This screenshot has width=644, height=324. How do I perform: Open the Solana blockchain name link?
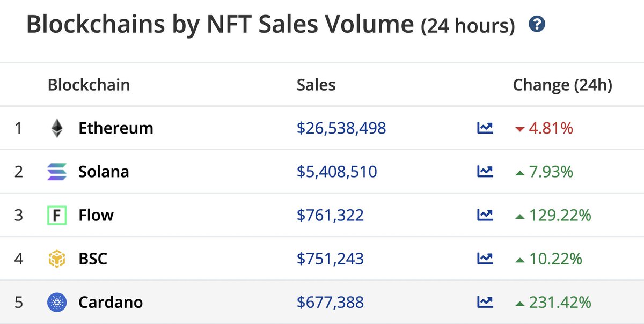[104, 172]
